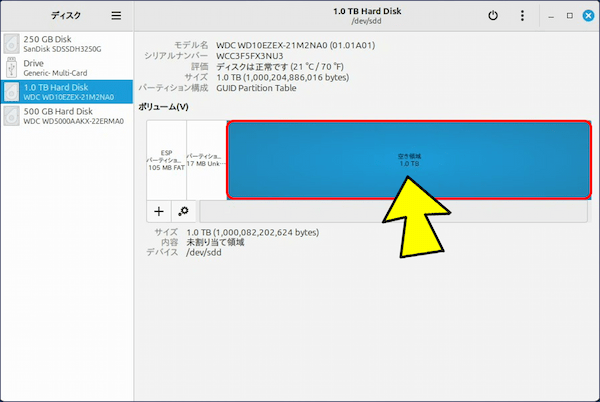Select the 17 MB Unknown partition block

(205, 160)
